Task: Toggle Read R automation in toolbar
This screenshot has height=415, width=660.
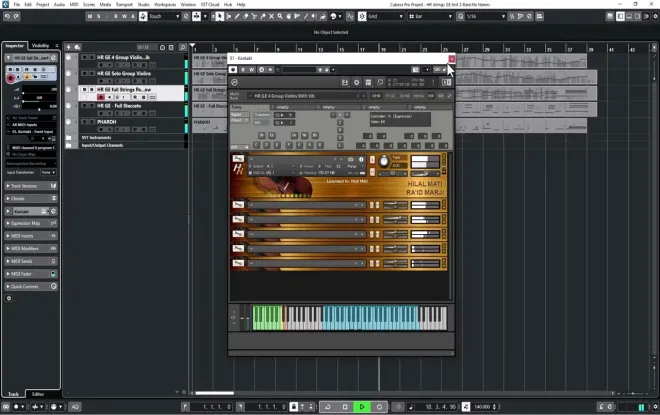Action: pyautogui.click(x=116, y=16)
